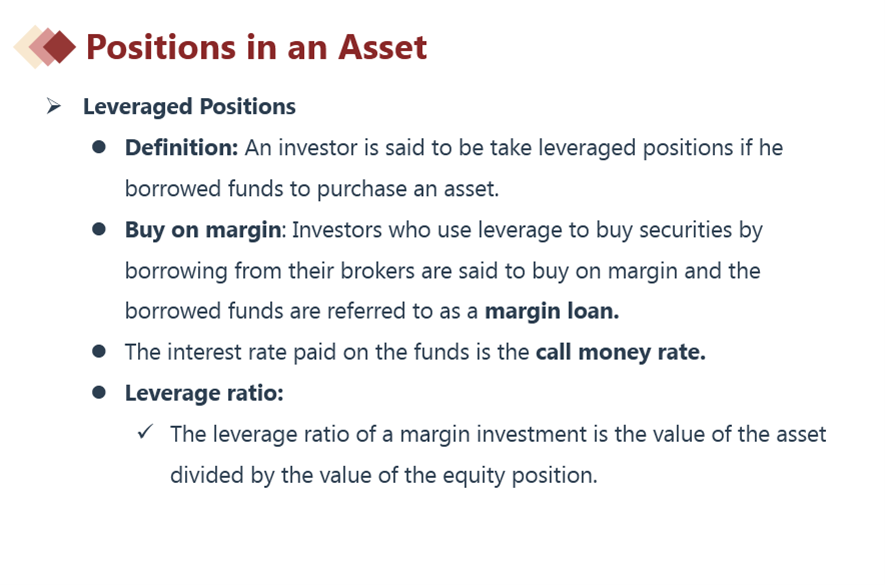Click the bold label Leverage ratio
The width and height of the screenshot is (885, 585).
click(x=204, y=393)
